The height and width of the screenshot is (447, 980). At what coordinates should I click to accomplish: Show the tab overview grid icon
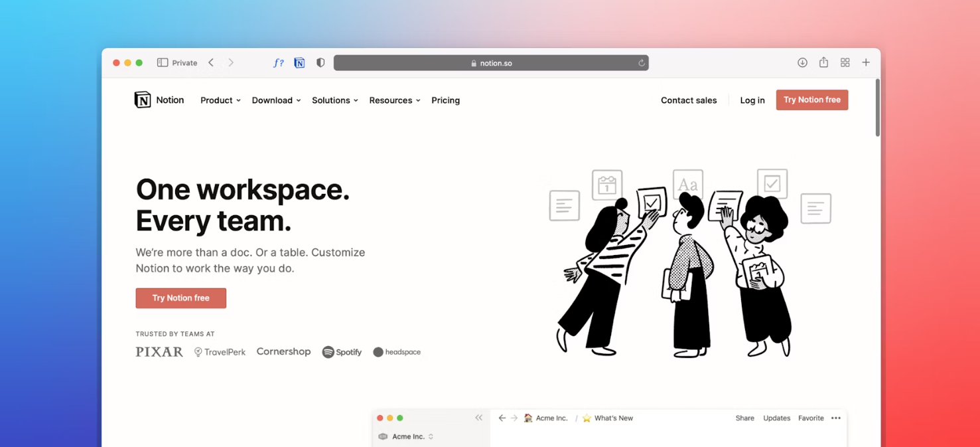[845, 62]
